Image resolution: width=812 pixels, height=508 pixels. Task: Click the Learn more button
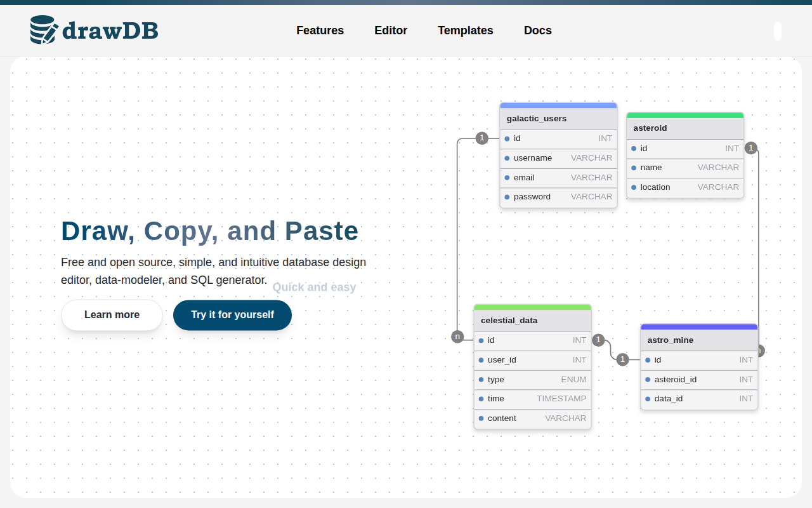tap(112, 315)
